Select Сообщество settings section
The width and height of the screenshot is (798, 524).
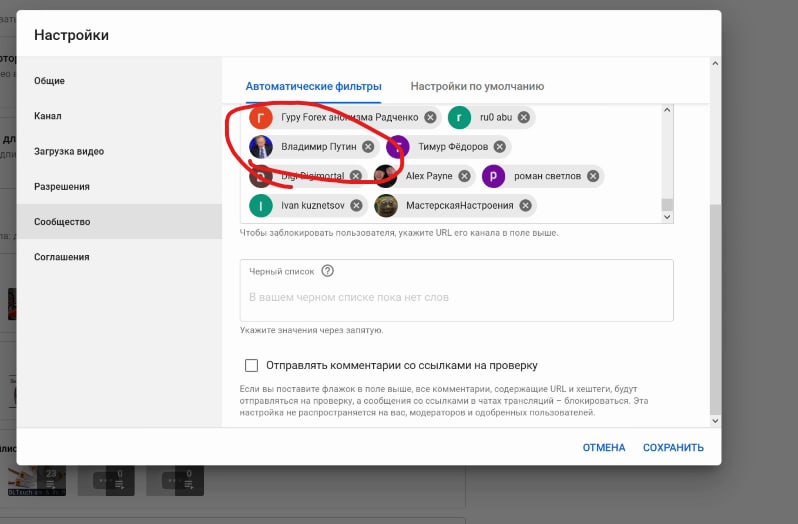(x=119, y=222)
